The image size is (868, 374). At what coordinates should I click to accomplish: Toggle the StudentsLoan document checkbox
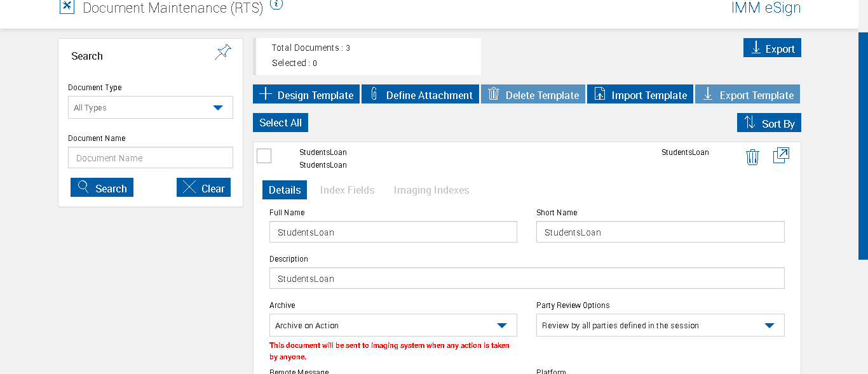tap(264, 156)
